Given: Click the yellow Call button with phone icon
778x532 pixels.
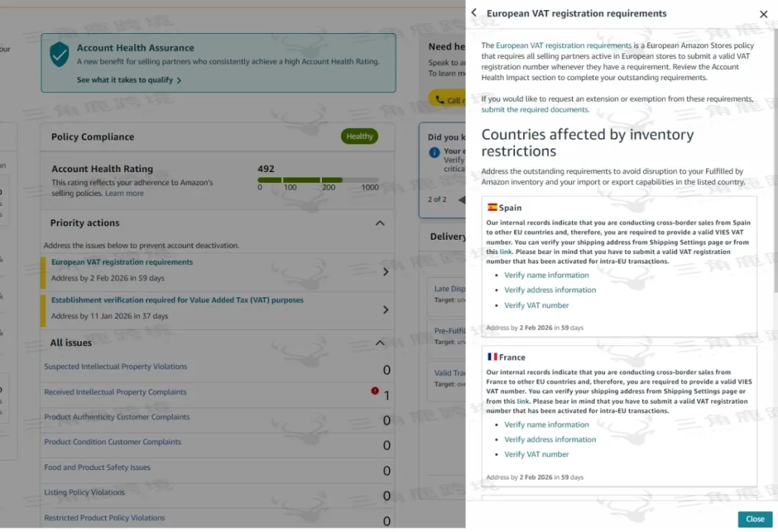Looking at the screenshot, I should [447, 99].
